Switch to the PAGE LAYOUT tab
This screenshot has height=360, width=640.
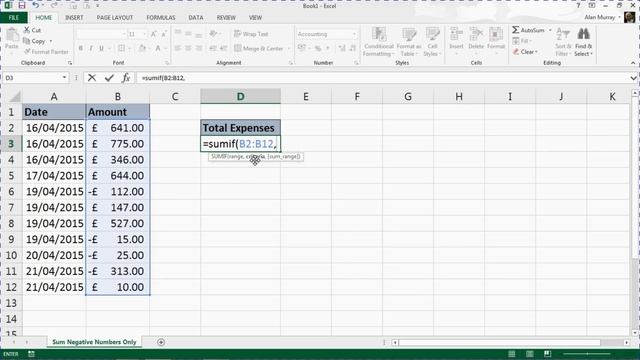coord(115,18)
